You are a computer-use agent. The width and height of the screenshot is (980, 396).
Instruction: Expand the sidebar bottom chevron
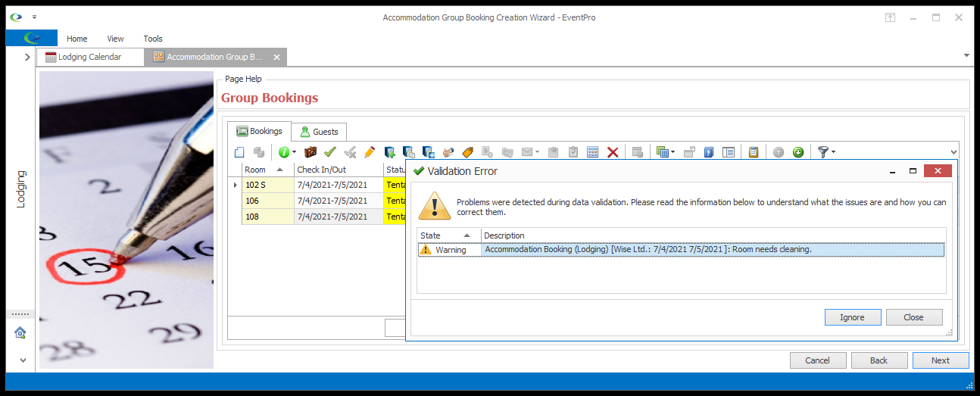23,360
